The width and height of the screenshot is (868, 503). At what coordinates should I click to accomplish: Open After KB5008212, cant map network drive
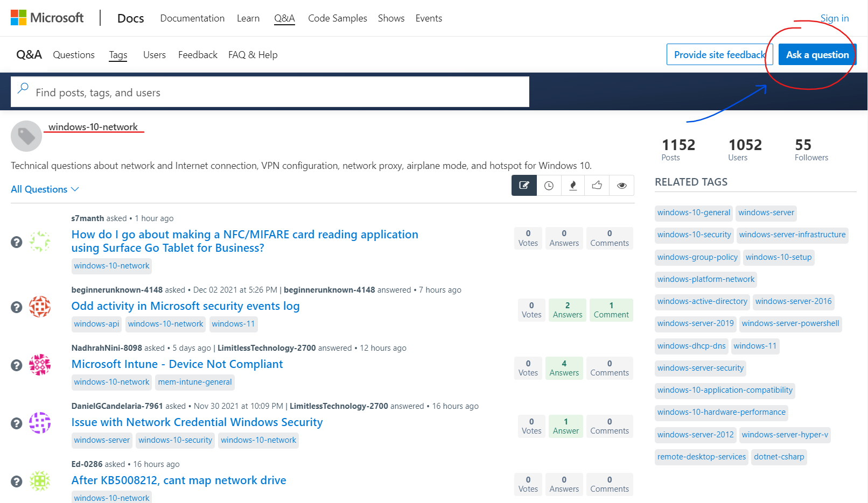179,480
